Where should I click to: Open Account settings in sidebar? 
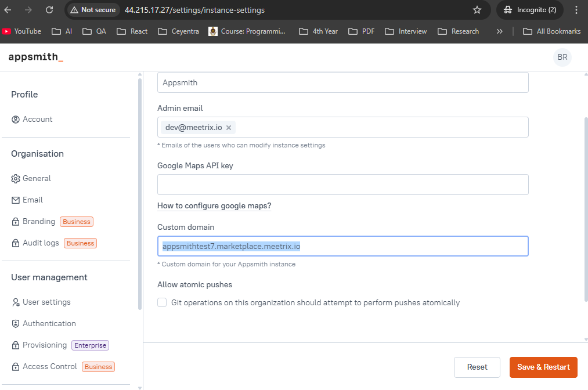[x=32, y=119]
